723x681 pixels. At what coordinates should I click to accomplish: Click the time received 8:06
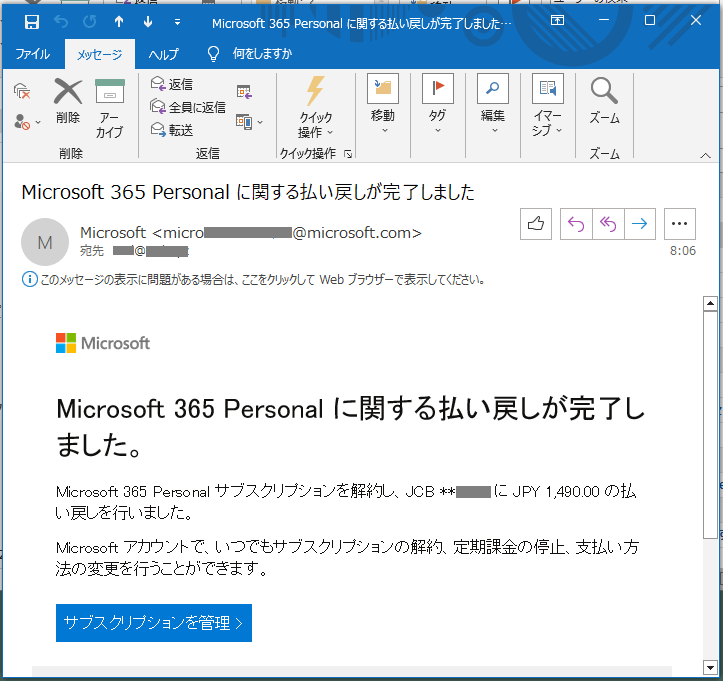tap(683, 251)
